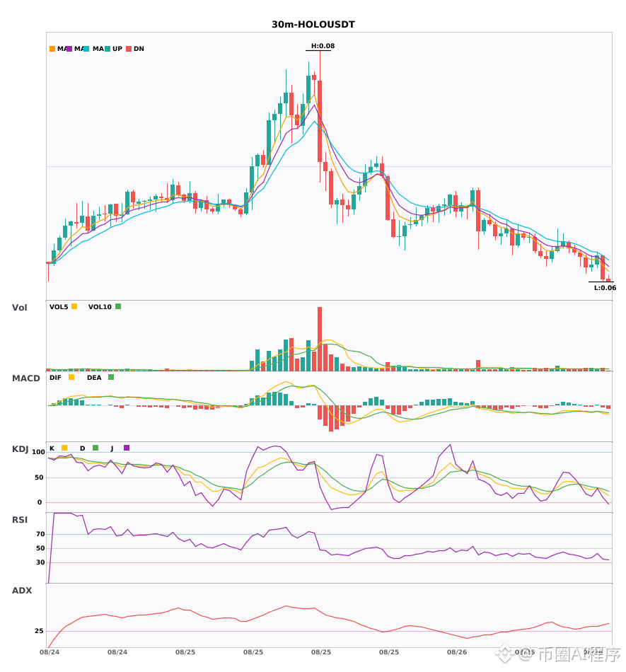
Task: Click the teal UP legend swatch
Action: (108, 49)
